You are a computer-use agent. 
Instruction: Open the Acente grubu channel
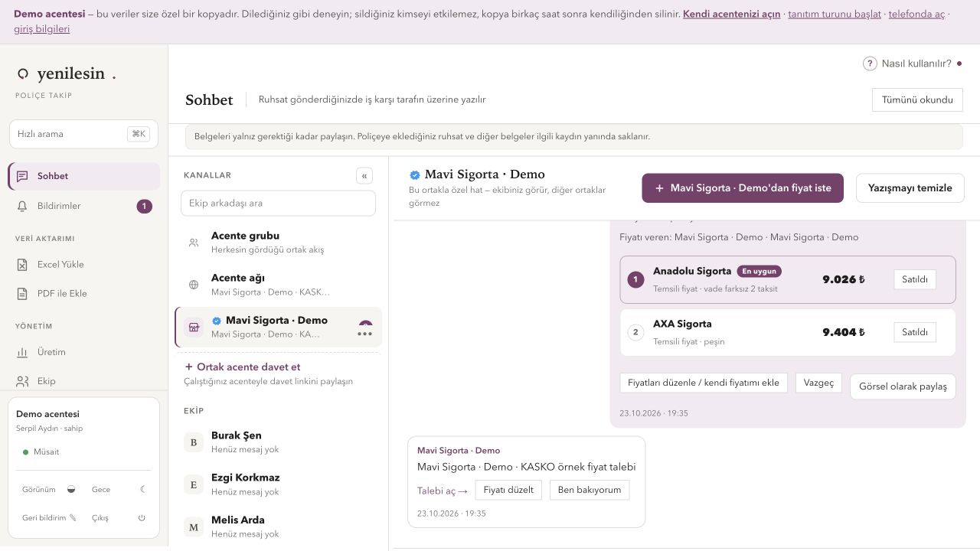point(279,243)
